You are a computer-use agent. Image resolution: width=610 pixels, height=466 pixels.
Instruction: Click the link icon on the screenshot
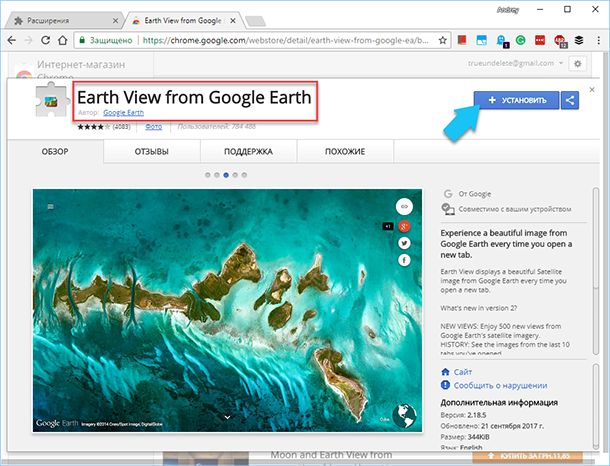pos(406,207)
